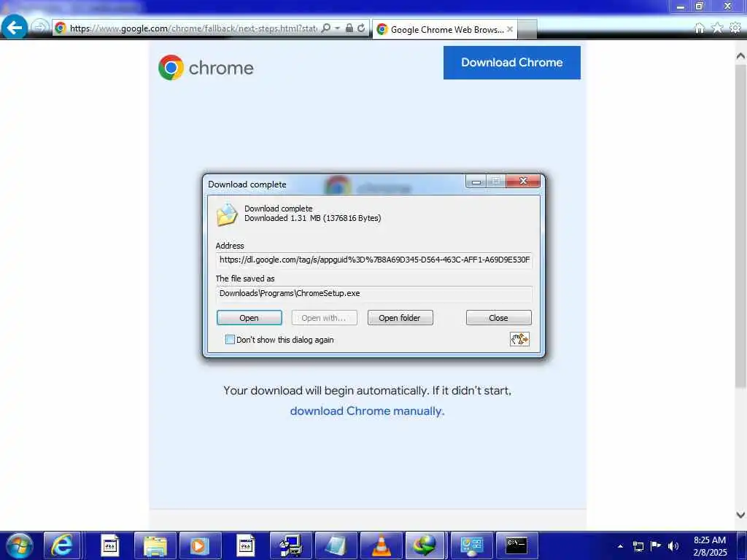
Task: Close the Google Chrome Web Browser tab
Action: (510, 29)
